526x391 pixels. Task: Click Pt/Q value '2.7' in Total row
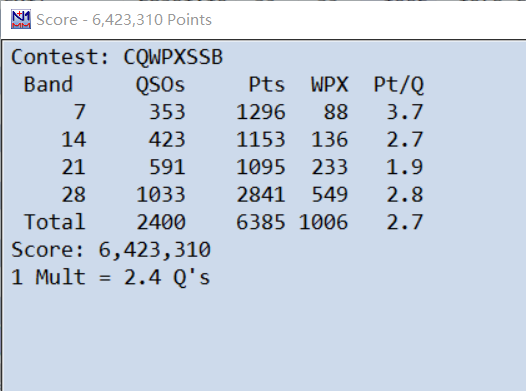(x=405, y=222)
